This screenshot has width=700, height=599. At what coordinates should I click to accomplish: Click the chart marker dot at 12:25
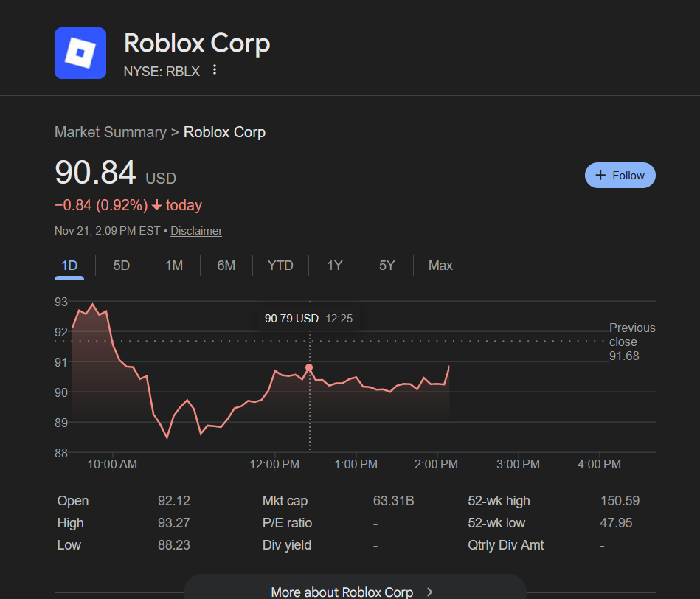click(309, 367)
